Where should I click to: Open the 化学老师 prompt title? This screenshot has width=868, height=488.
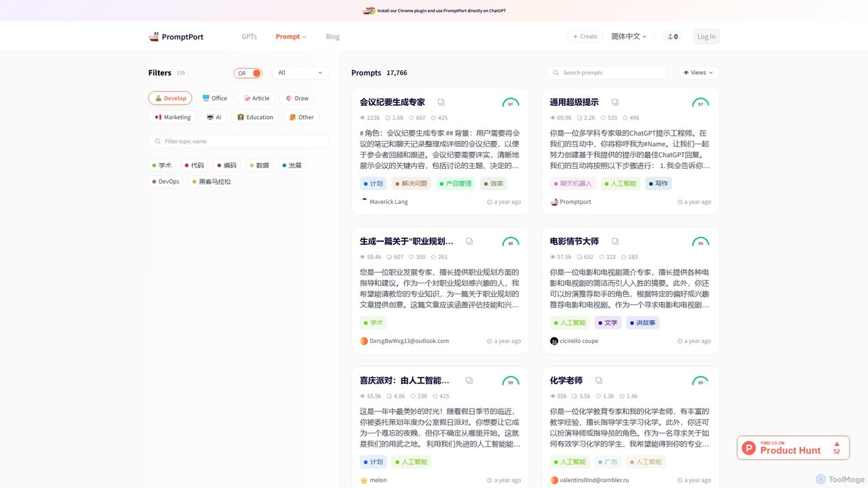pos(566,381)
